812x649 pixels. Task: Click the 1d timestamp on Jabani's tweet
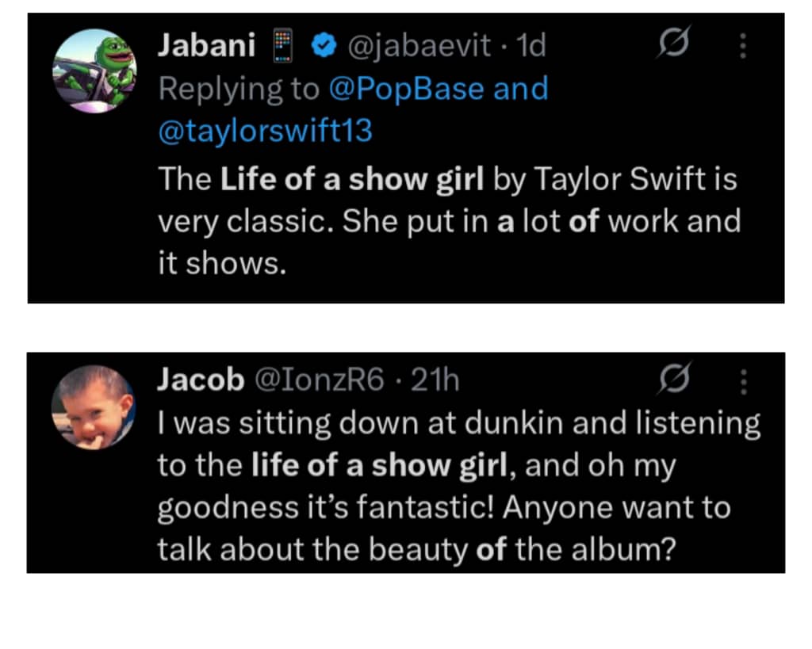[531, 48]
